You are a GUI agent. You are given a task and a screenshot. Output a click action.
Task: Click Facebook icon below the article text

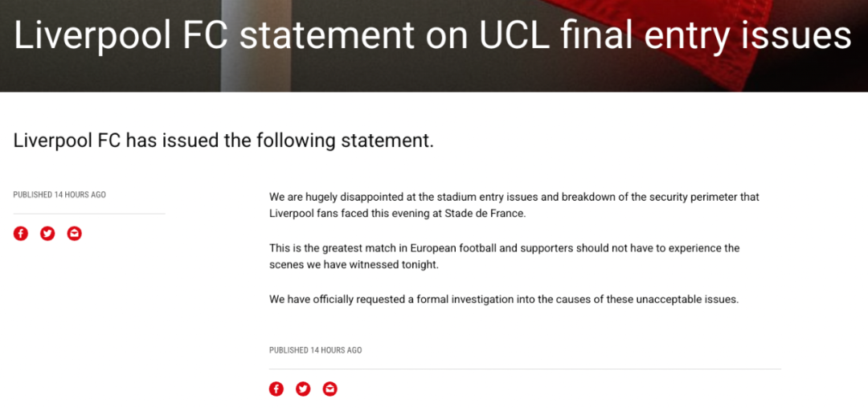click(276, 389)
